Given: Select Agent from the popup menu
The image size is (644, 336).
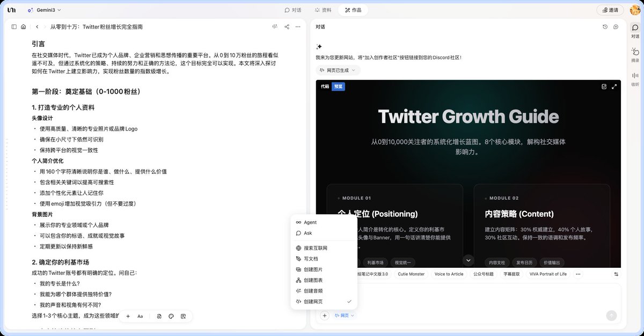Looking at the screenshot, I should click(309, 222).
